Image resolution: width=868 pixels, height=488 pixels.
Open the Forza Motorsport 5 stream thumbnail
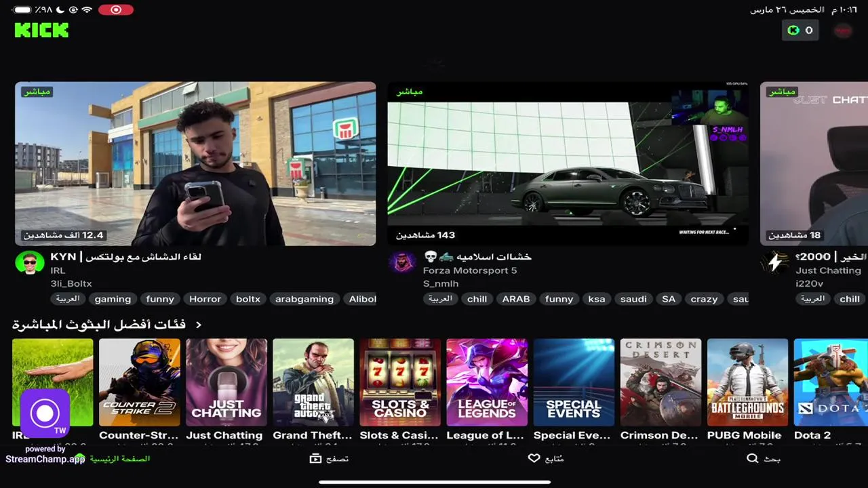(x=568, y=163)
